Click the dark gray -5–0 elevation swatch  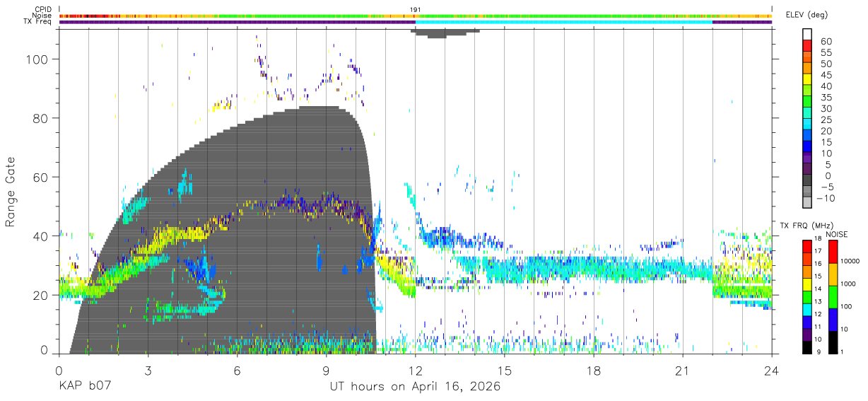click(x=807, y=181)
